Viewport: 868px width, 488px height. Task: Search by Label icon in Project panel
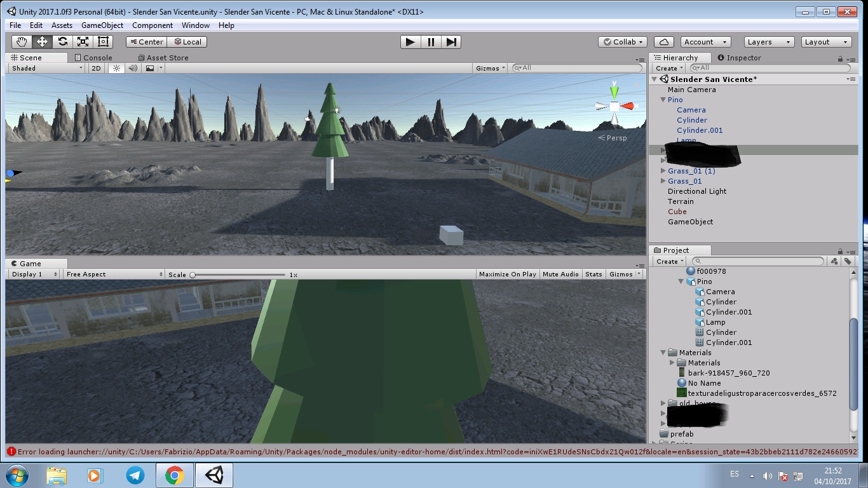tap(848, 261)
